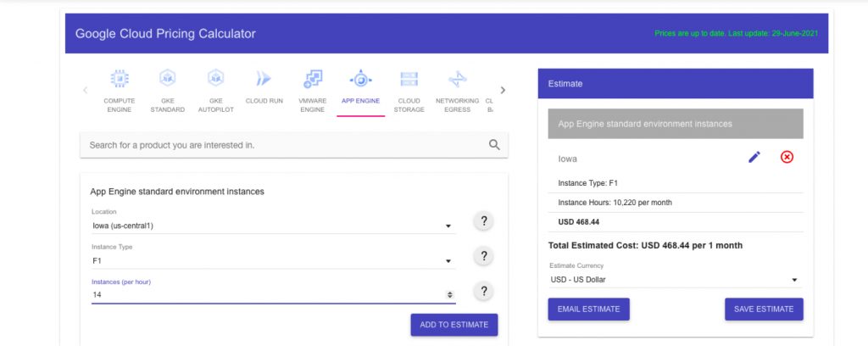
Task: Click the Instance Type: F1 estimate row
Action: 676,182
